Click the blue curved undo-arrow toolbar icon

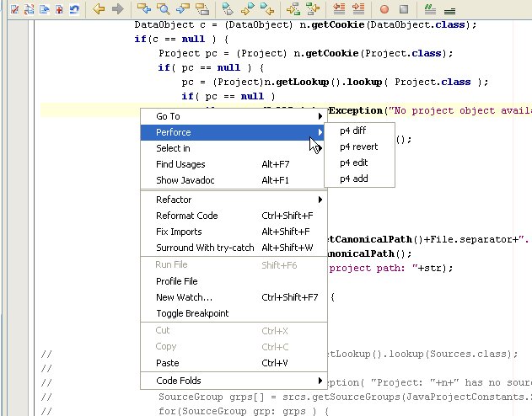74,9
